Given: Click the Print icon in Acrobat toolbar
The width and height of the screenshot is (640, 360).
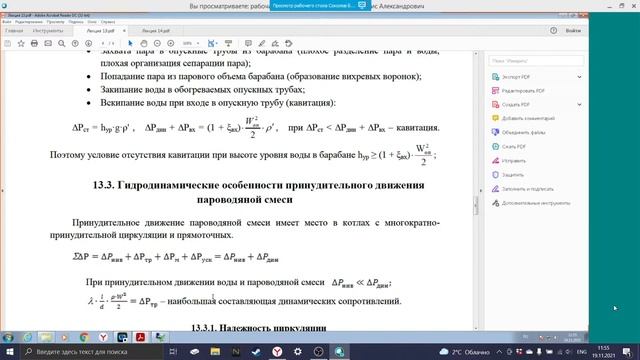Looking at the screenshot, I should 34,43.
